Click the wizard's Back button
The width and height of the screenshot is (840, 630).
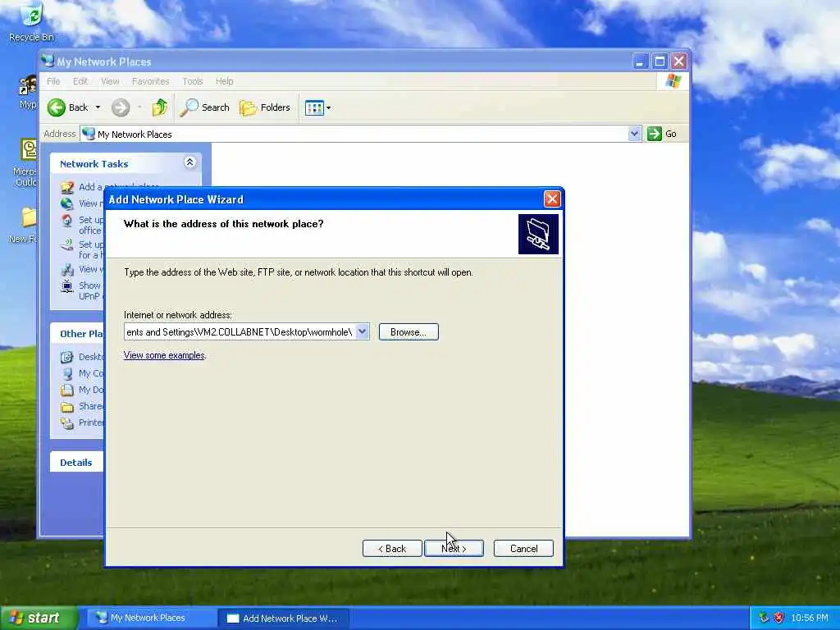(x=392, y=548)
